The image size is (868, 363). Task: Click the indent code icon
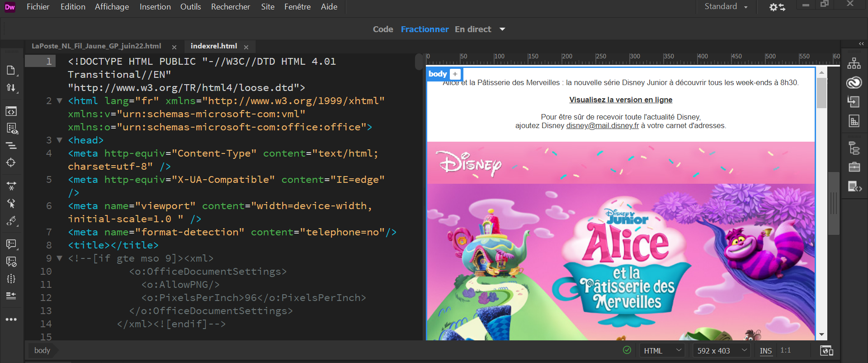pyautogui.click(x=11, y=296)
